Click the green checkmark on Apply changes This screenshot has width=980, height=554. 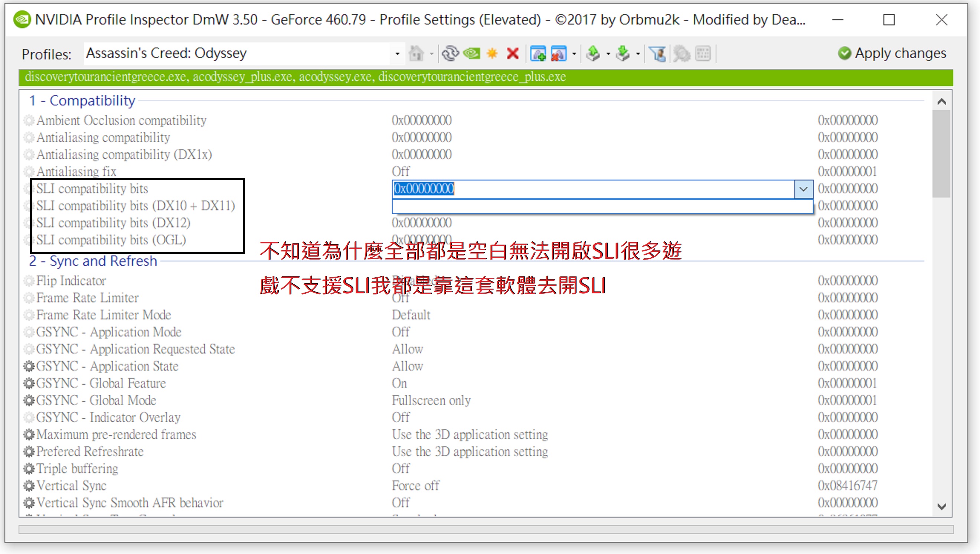coord(845,53)
